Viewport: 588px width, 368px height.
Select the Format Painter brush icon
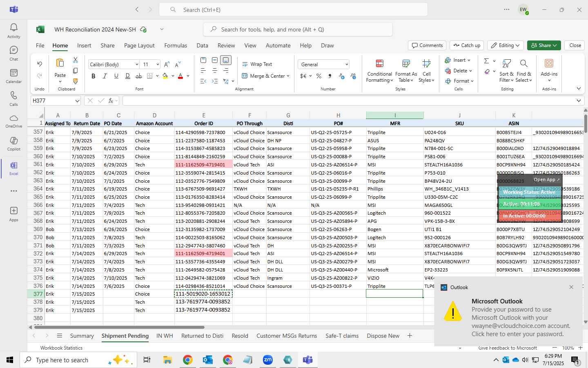[76, 81]
